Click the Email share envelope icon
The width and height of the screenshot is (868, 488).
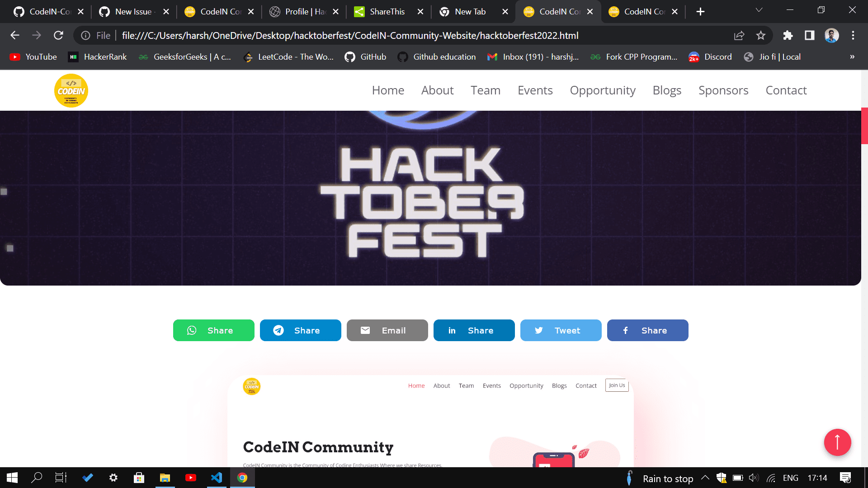pyautogui.click(x=365, y=330)
